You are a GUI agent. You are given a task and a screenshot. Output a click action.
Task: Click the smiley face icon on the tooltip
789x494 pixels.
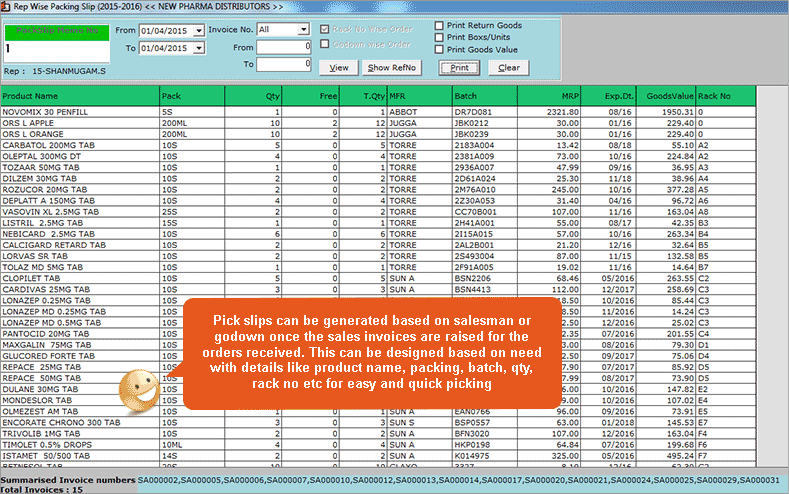[135, 387]
